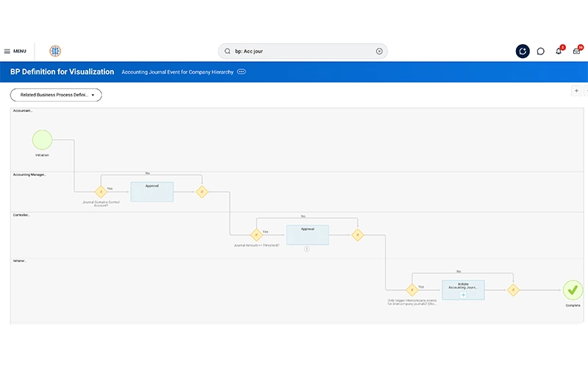Select the Accounting Manager Approval step box
The width and height of the screenshot is (588, 368).
pos(152,191)
